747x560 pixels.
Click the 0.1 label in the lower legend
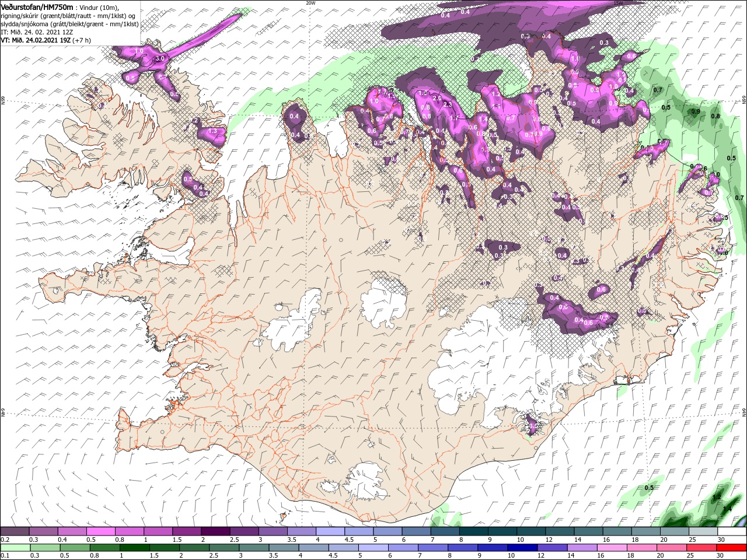click(x=5, y=556)
